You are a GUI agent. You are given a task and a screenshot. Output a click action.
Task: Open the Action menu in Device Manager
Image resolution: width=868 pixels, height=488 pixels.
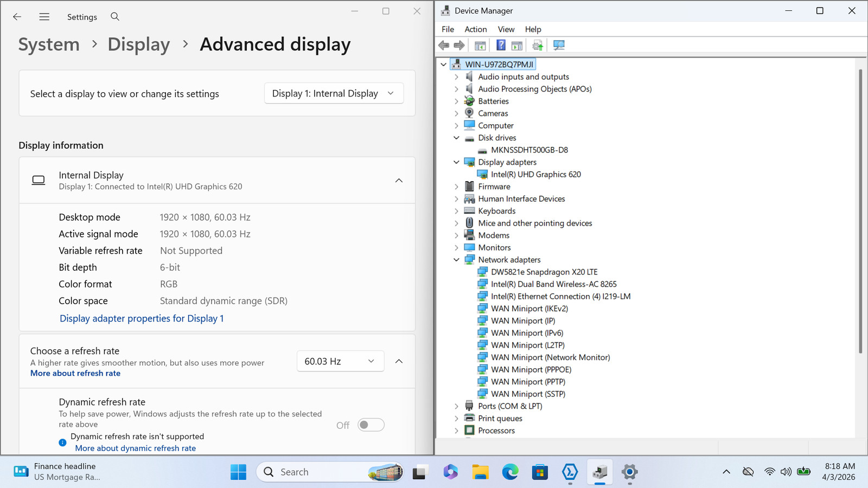pyautogui.click(x=476, y=29)
